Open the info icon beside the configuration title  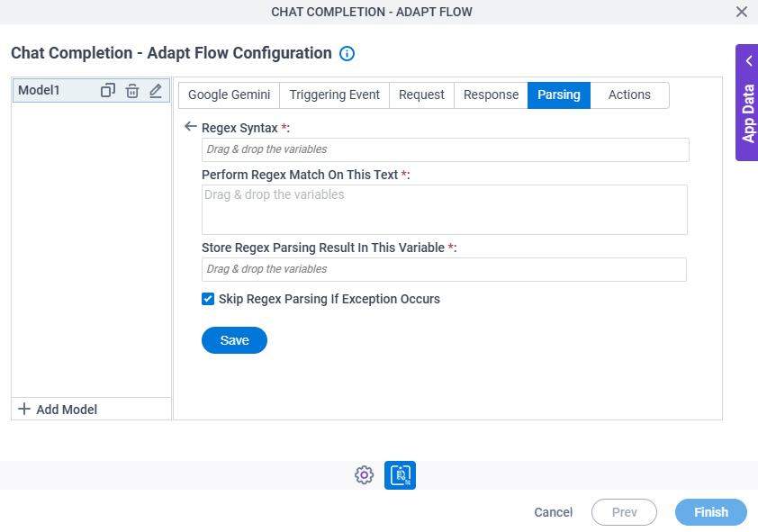[x=347, y=53]
